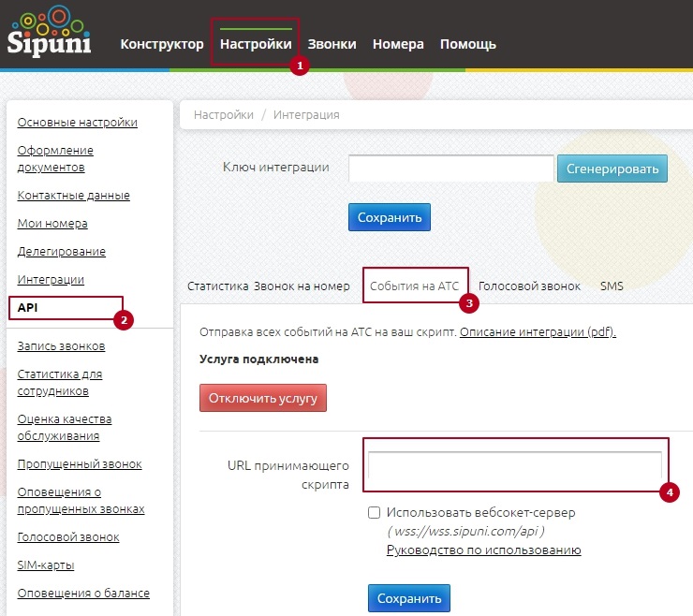Click Сохранить below the integration key
This screenshot has height=616, width=693.
point(390,217)
